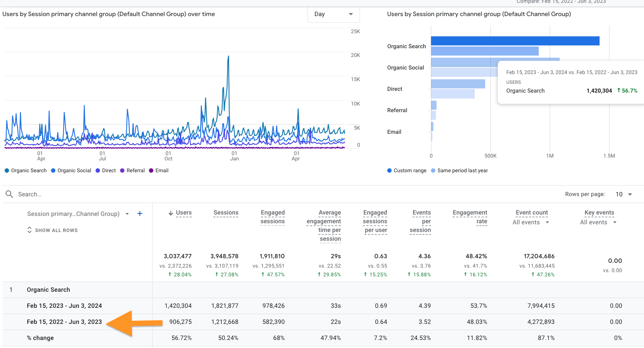Screen dimensions: 644x348
Task: Click the % change row label
Action: (x=40, y=338)
